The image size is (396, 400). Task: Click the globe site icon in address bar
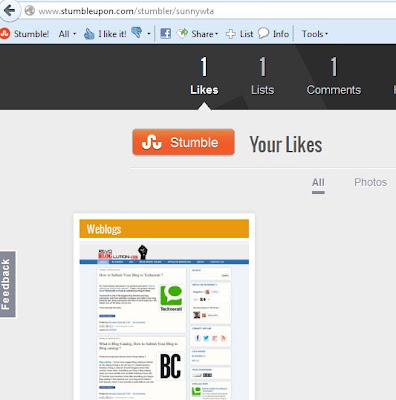30,11
